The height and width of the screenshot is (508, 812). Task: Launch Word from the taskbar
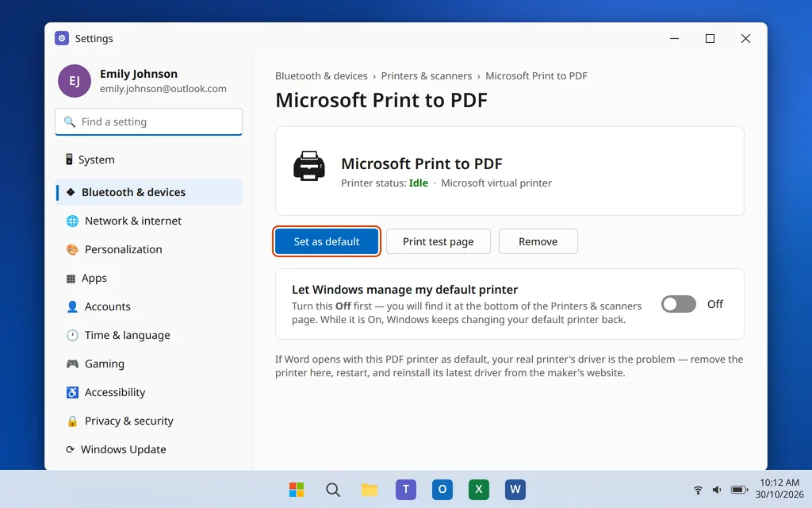(515, 489)
